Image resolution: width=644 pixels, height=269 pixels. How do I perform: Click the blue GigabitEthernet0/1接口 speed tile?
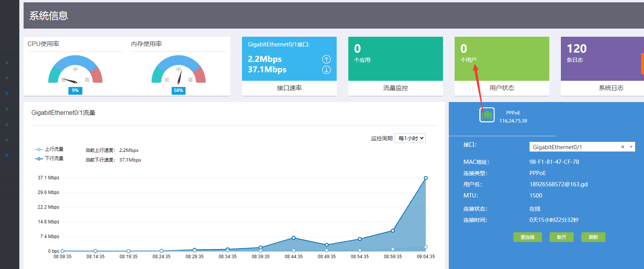point(289,59)
